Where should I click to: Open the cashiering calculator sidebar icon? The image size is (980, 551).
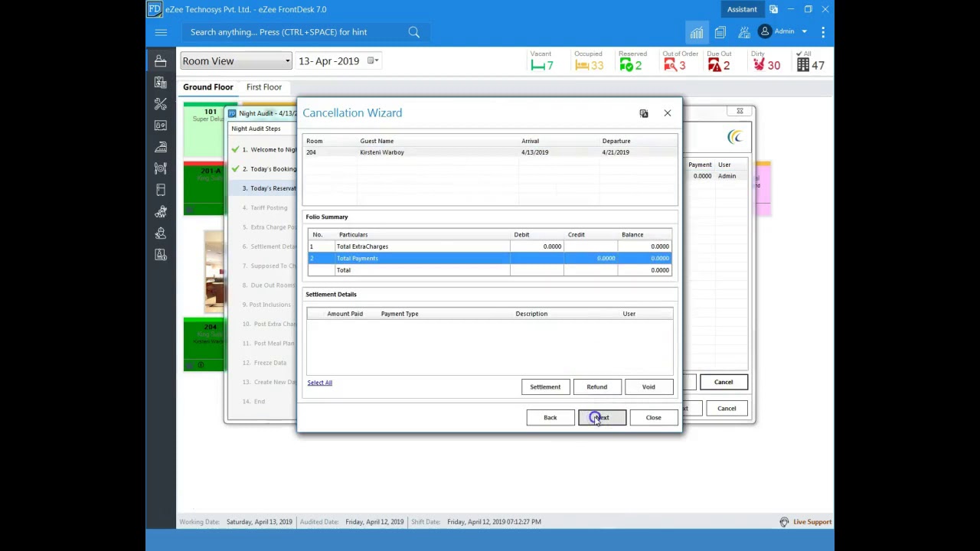161,82
